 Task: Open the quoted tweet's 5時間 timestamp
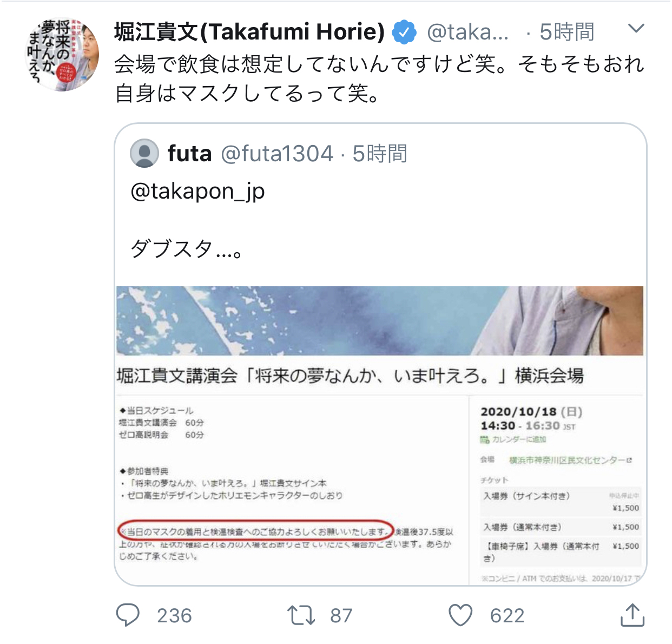pyautogui.click(x=380, y=154)
